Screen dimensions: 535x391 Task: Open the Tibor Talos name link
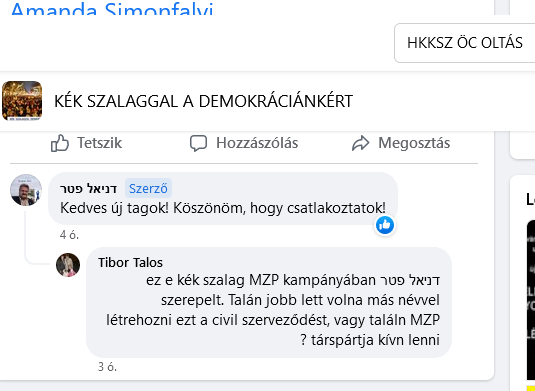click(x=130, y=263)
